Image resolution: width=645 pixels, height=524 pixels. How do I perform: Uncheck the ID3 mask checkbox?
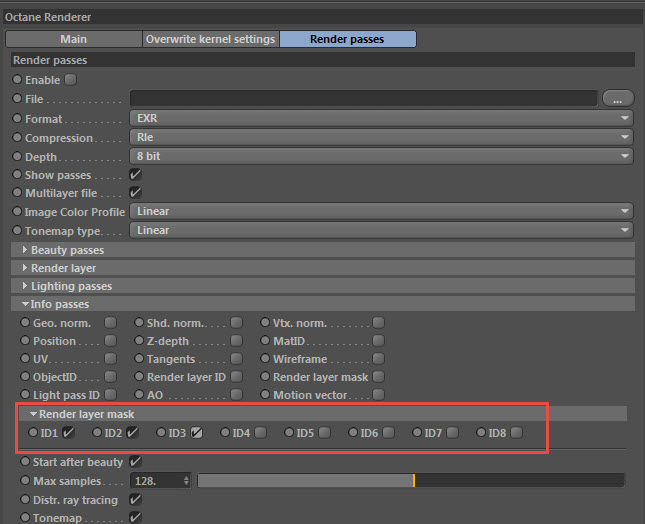(x=197, y=433)
